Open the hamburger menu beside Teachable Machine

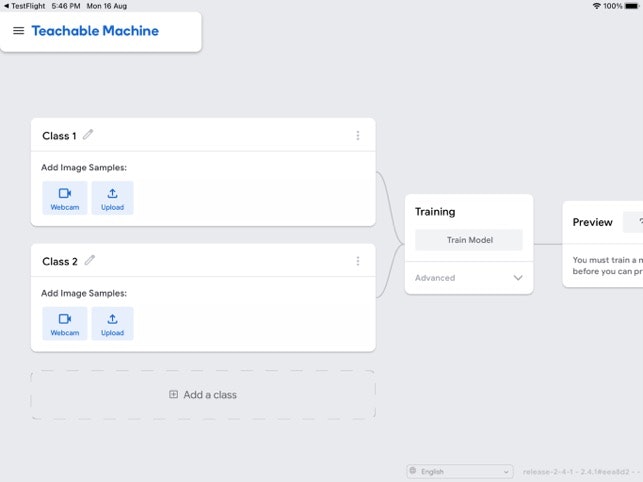click(18, 31)
